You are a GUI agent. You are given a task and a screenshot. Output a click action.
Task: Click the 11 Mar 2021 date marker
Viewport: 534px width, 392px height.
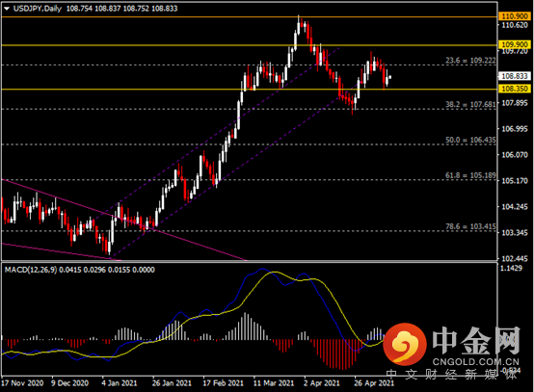[x=274, y=383]
